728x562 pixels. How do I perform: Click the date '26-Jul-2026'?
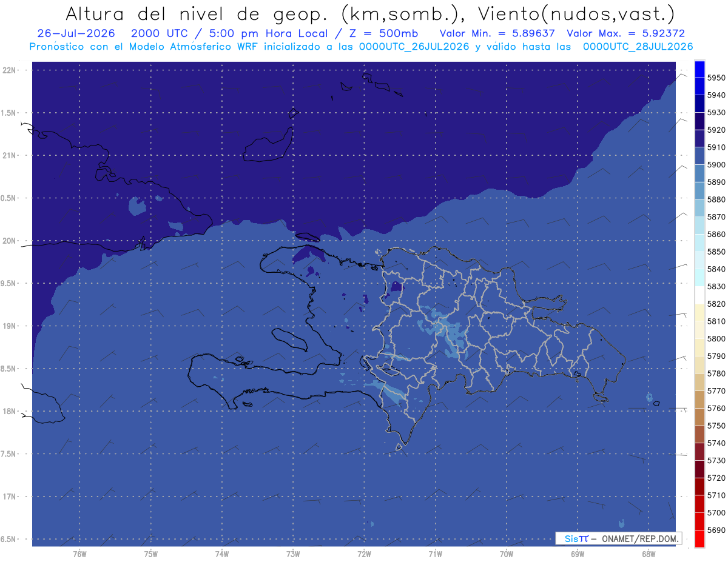[x=77, y=34]
